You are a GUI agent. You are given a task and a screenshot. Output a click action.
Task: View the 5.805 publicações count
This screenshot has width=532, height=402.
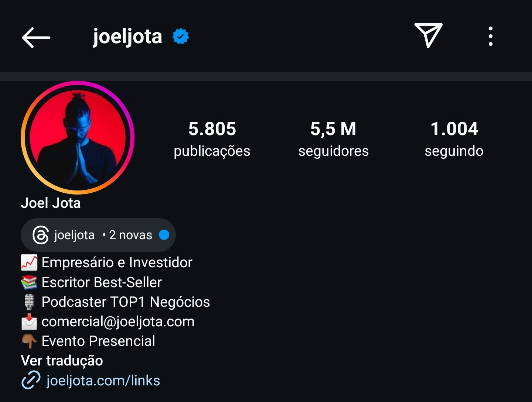pos(212,138)
